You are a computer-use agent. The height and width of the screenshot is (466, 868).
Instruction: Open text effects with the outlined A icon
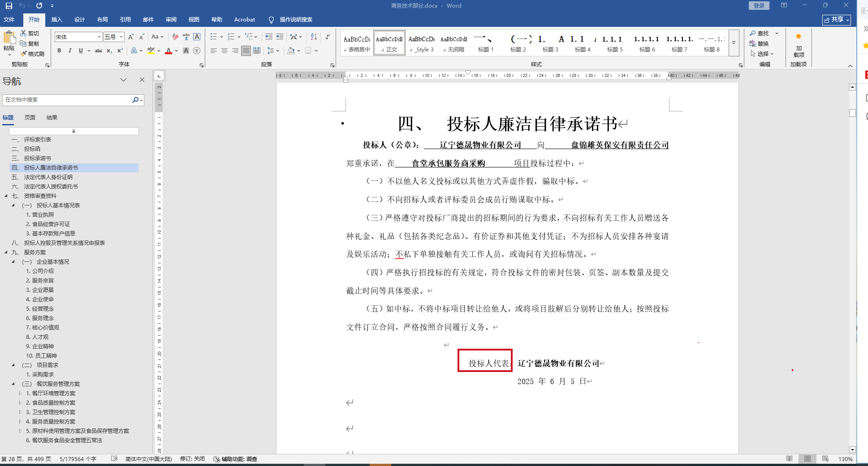coord(134,51)
